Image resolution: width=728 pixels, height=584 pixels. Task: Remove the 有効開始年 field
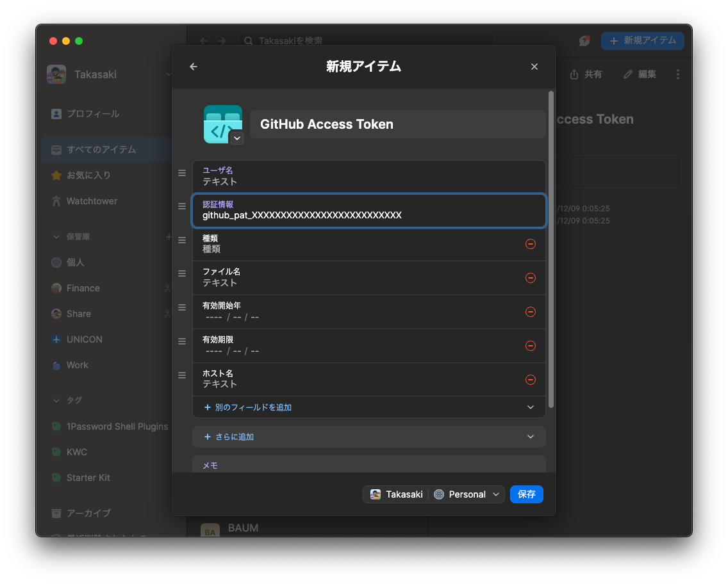click(x=530, y=312)
